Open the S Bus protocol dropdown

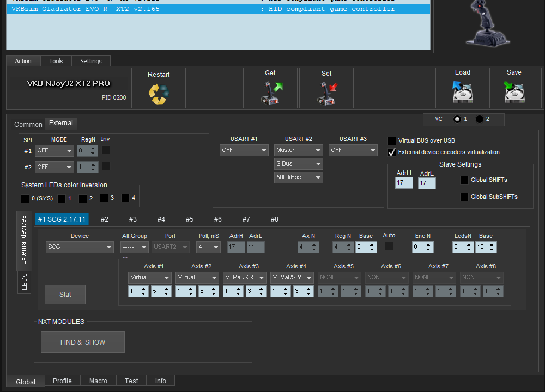click(x=298, y=163)
